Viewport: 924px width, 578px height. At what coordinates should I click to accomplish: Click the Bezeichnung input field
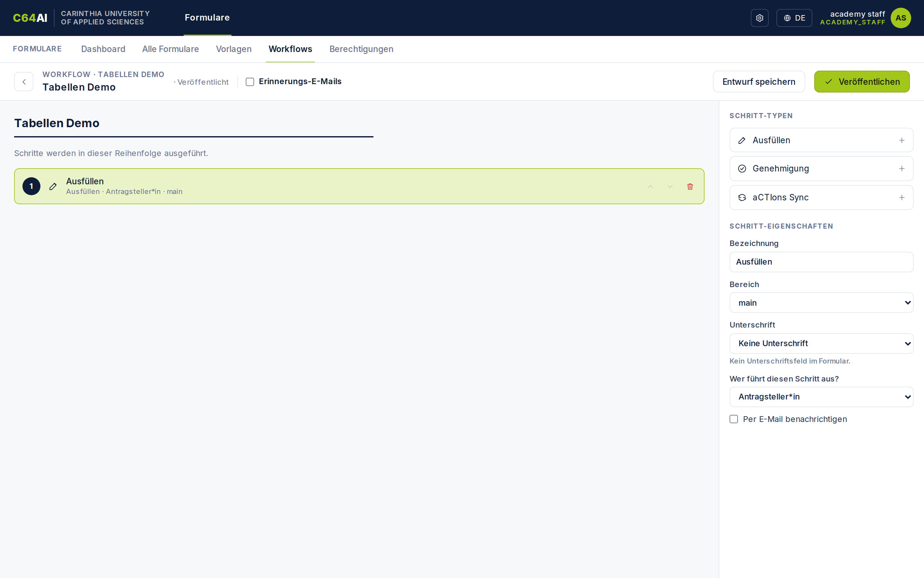(821, 262)
